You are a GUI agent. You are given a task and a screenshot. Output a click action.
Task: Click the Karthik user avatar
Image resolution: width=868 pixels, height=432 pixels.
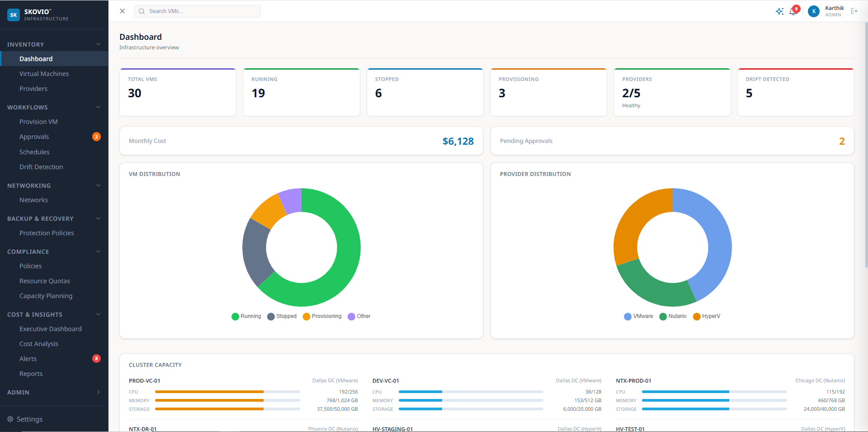(x=814, y=11)
